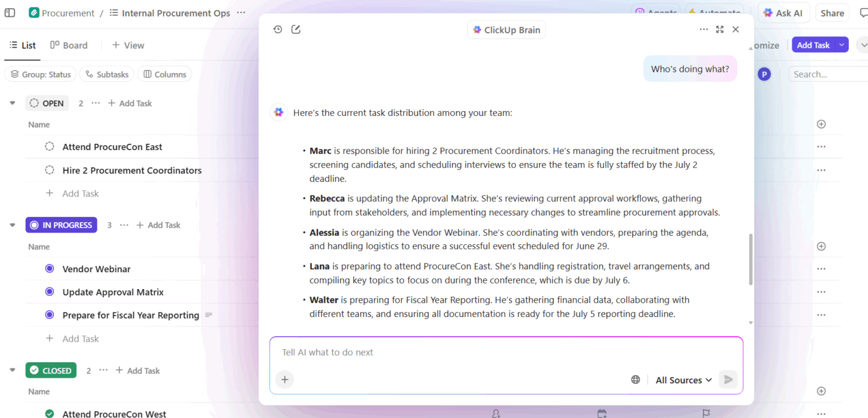Screen dimensions: 868x418
Task: Collapse the IN PROGRESS group
Action: [12, 225]
